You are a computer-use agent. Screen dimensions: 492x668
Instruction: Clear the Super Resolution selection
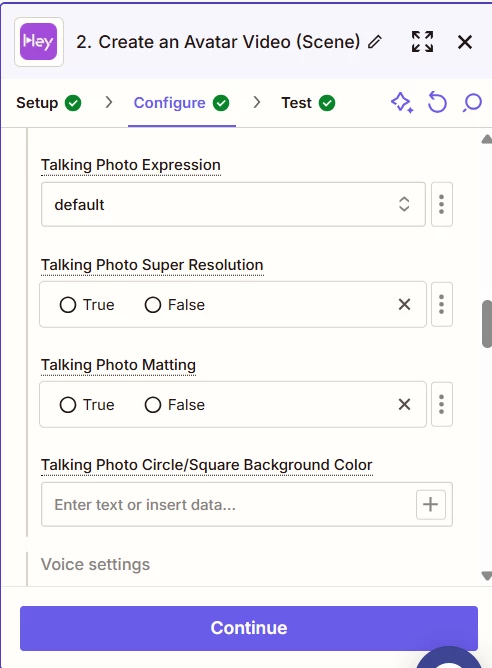404,304
